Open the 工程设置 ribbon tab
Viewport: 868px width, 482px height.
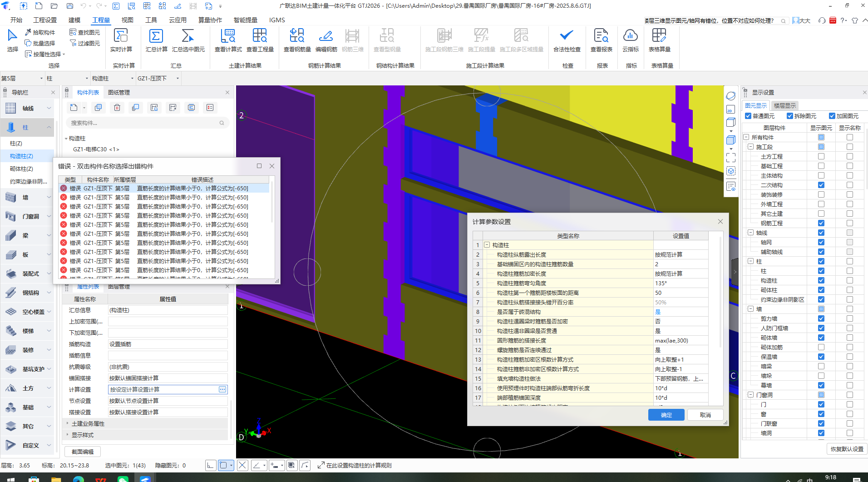pyautogui.click(x=45, y=20)
